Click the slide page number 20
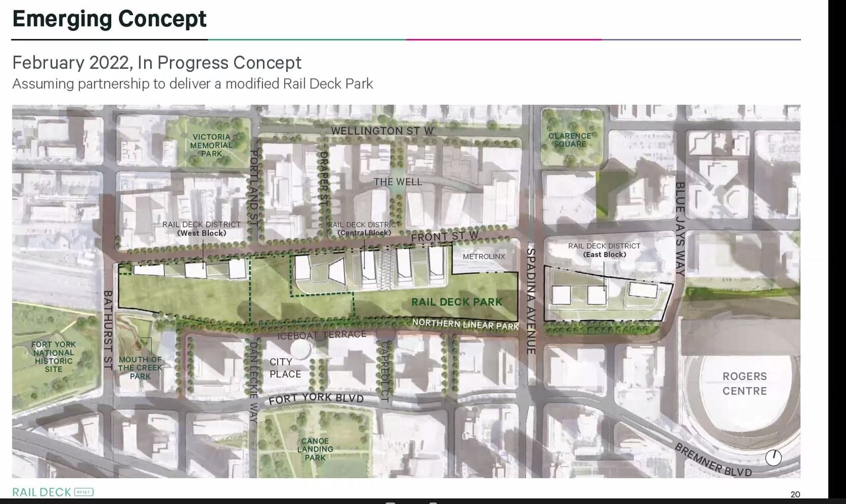This screenshot has height=504, width=846. coord(795,495)
